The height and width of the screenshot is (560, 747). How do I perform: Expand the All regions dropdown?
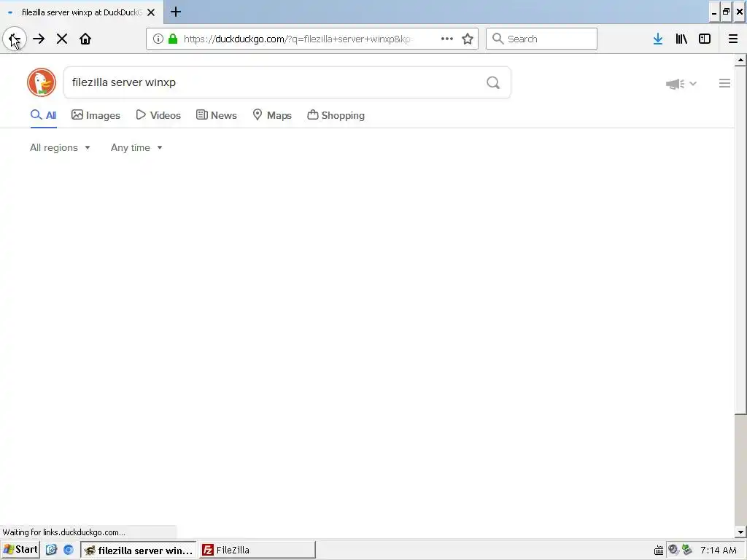[60, 147]
